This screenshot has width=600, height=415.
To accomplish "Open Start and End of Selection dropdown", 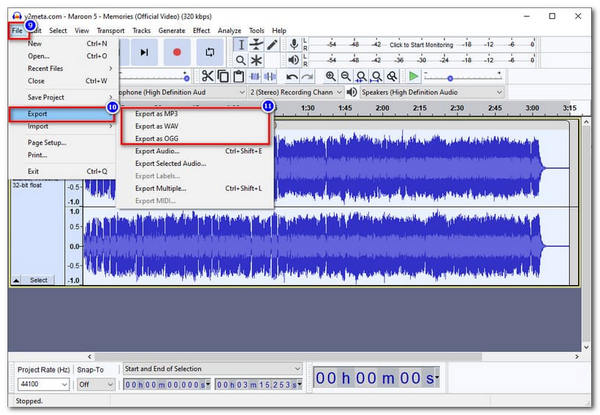I will 212,369.
